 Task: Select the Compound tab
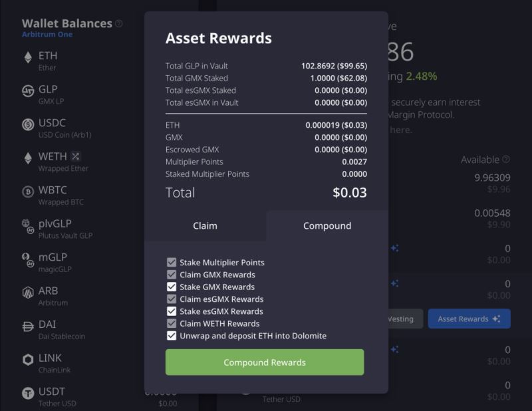(327, 225)
